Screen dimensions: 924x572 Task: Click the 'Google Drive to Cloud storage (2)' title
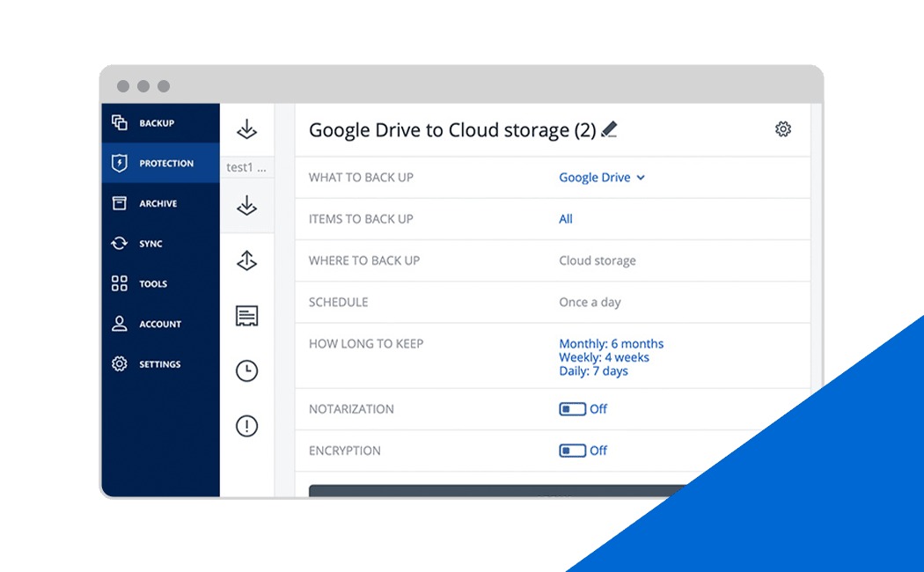(x=452, y=129)
